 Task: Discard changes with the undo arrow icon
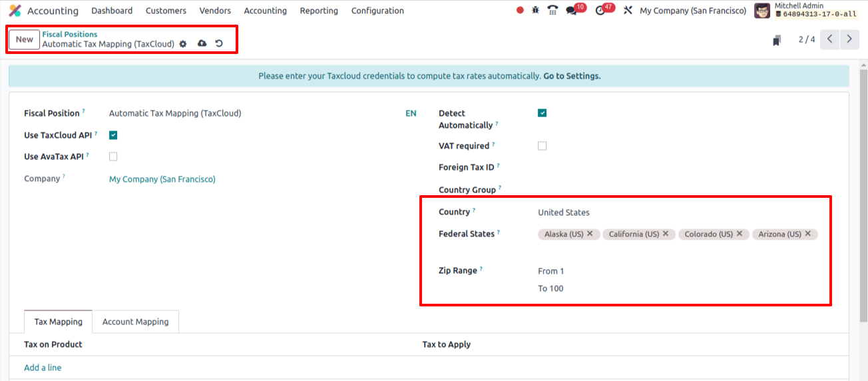coord(219,44)
